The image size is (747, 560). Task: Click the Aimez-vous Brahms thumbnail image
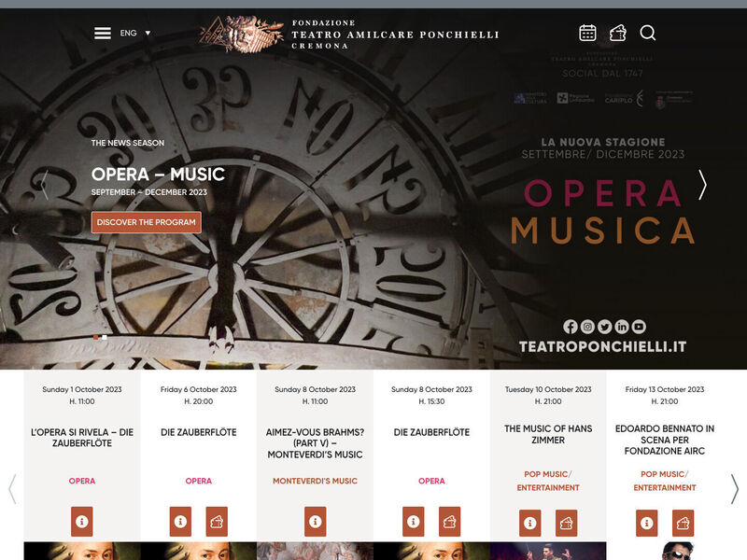(x=315, y=551)
